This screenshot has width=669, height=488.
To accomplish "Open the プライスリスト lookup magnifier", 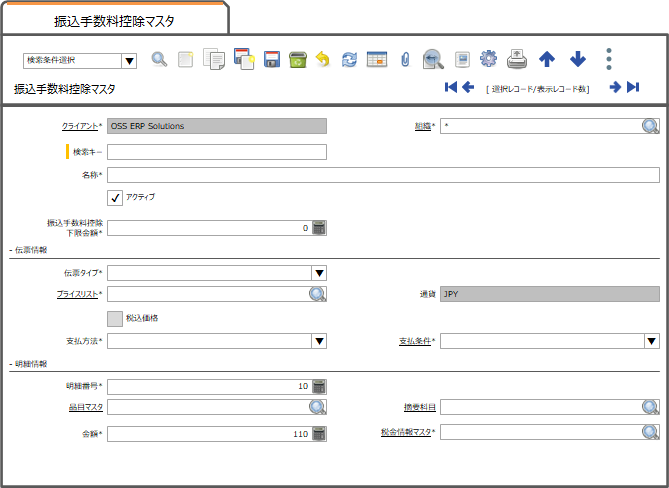I will [x=317, y=294].
